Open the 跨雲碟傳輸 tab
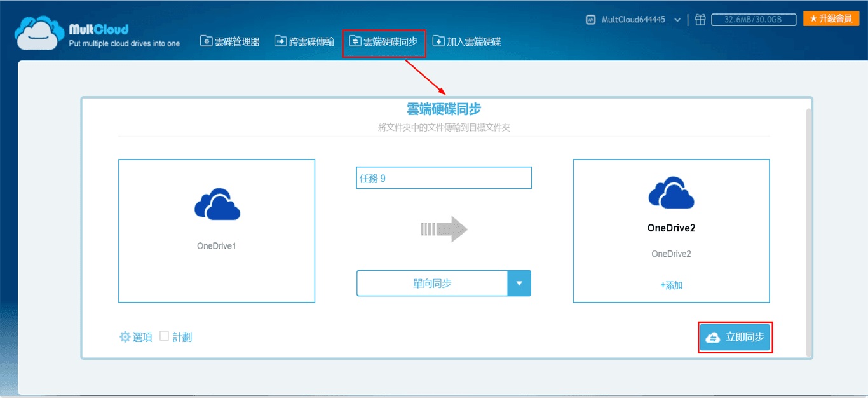 pos(304,41)
